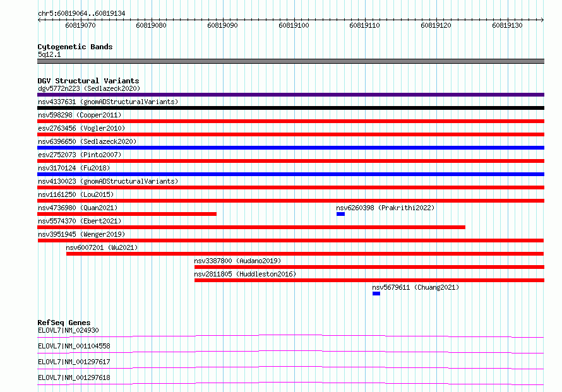Click ruler position 60819090
The width and height of the screenshot is (562, 392).
click(222, 25)
